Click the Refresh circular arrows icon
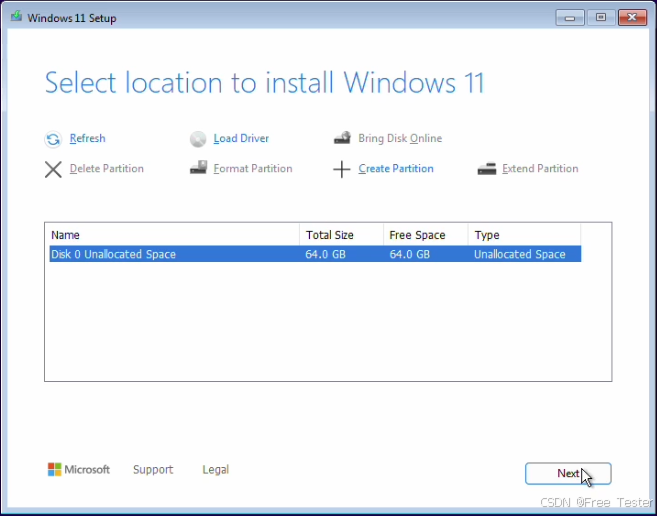The image size is (657, 516). [53, 139]
